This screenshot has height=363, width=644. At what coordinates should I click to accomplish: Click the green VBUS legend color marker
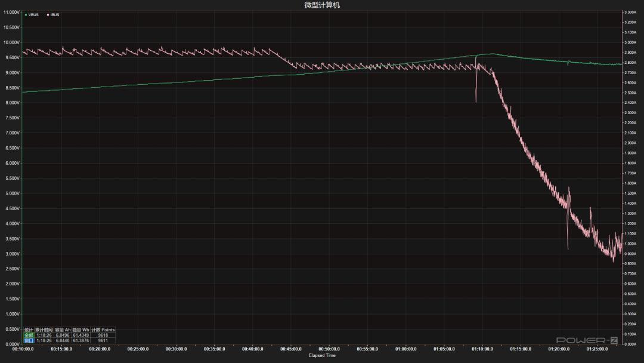click(26, 15)
